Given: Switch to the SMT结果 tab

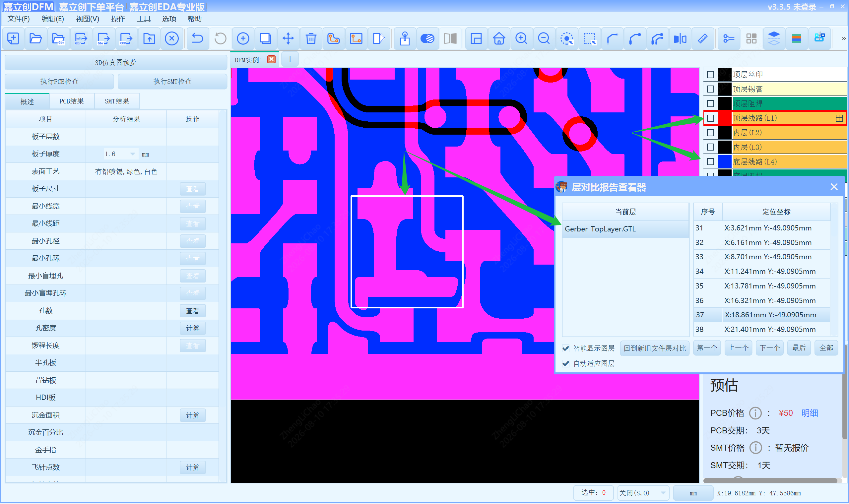Looking at the screenshot, I should tap(117, 101).
